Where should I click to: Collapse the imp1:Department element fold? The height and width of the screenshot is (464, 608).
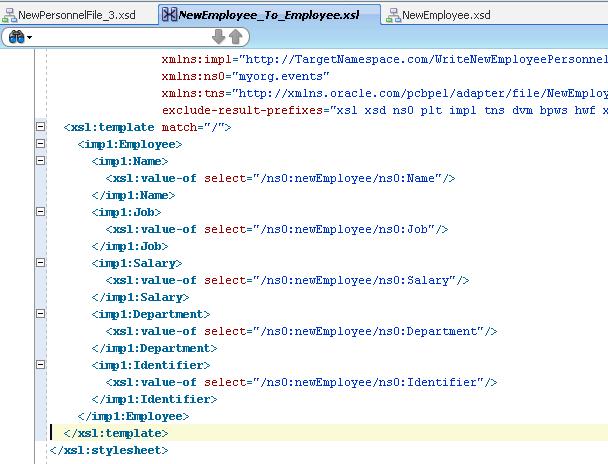coord(40,314)
